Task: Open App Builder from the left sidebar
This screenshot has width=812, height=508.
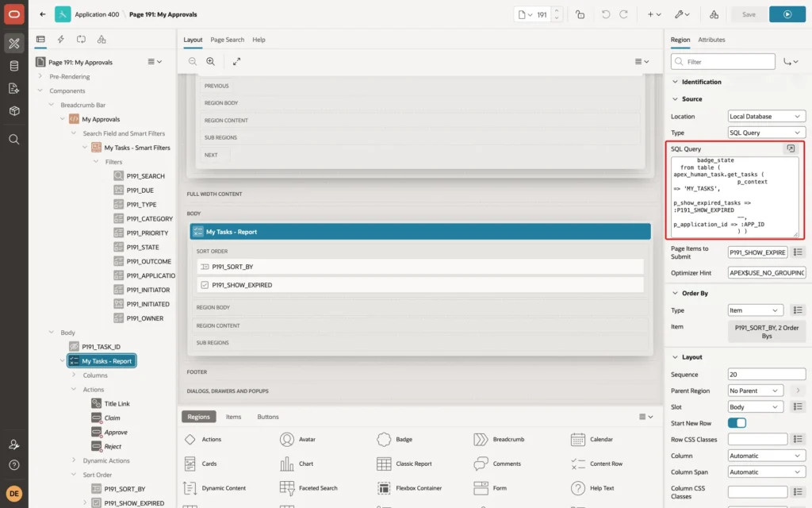Action: coord(14,44)
